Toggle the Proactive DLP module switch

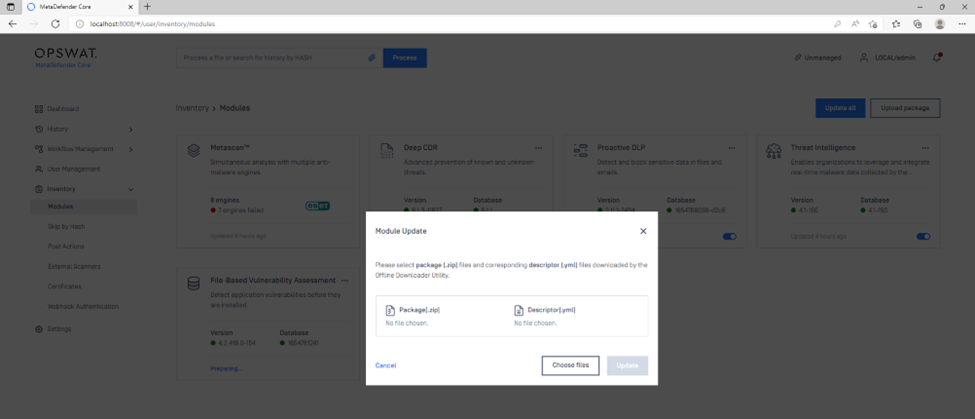click(729, 236)
